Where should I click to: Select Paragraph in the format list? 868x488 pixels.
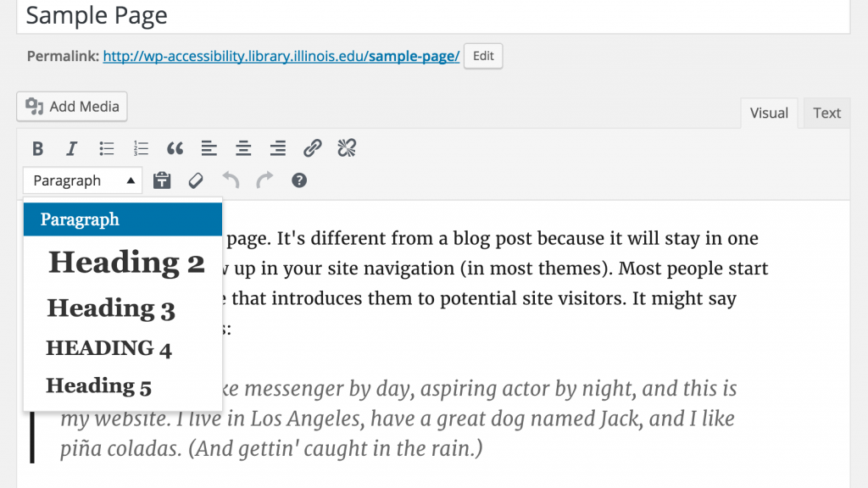coord(123,219)
